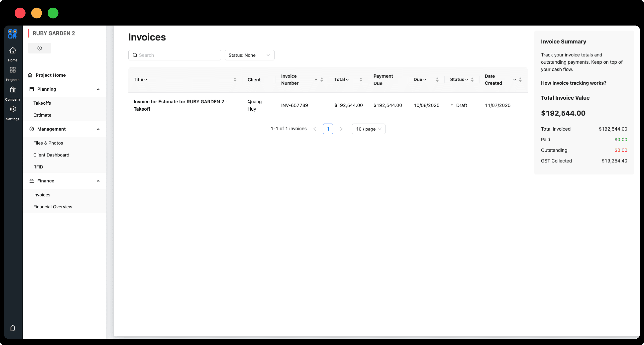Sort by Status using the sort arrows

tap(472, 80)
